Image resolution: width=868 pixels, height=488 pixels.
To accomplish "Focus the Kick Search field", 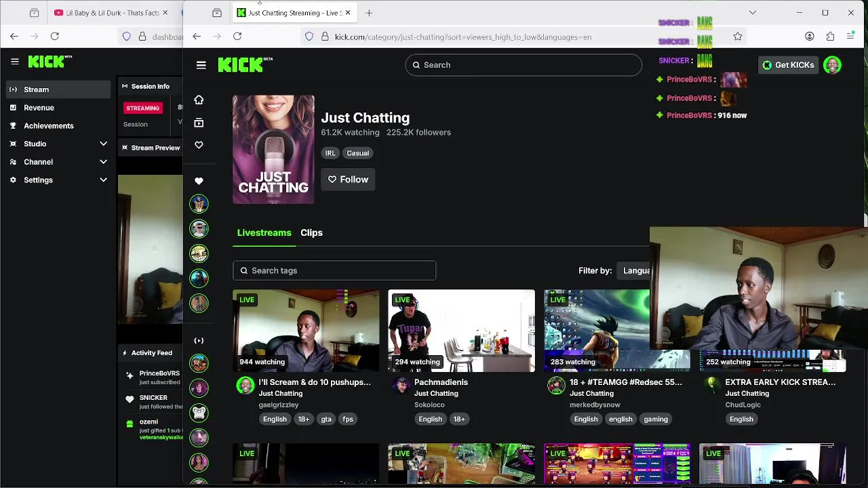I will [x=524, y=65].
